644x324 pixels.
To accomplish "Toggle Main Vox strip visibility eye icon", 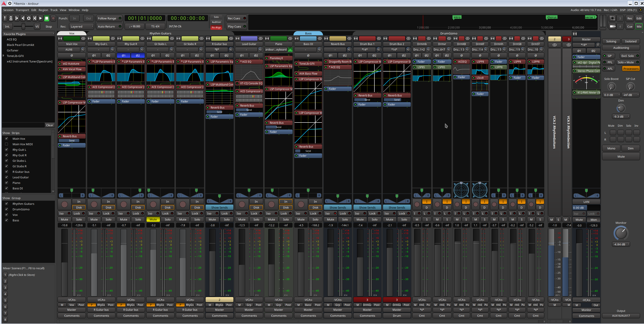I will click(83, 38).
